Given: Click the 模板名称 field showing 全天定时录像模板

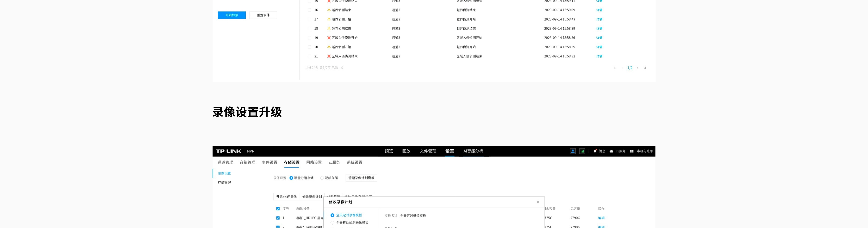Looking at the screenshot, I should click(x=413, y=216).
